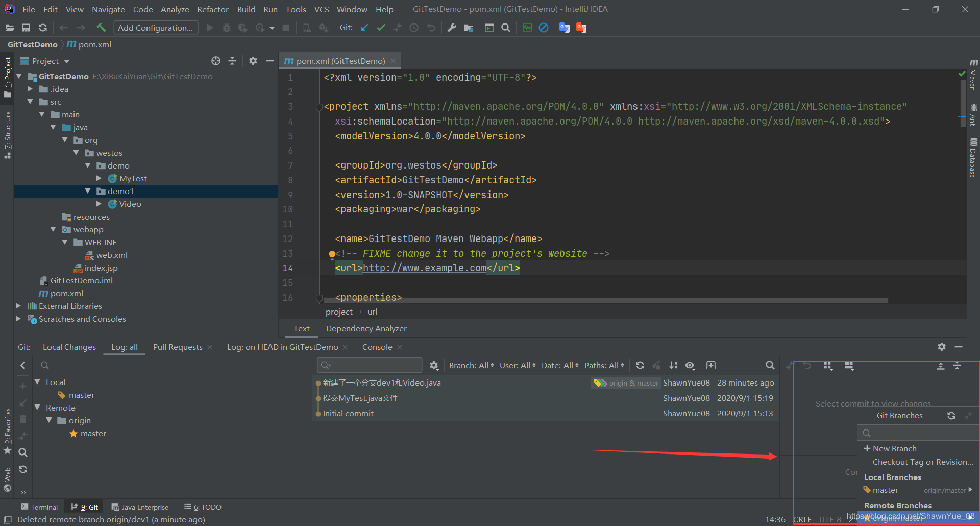Click the Add Configuration... button
This screenshot has height=526, width=980.
pos(156,28)
